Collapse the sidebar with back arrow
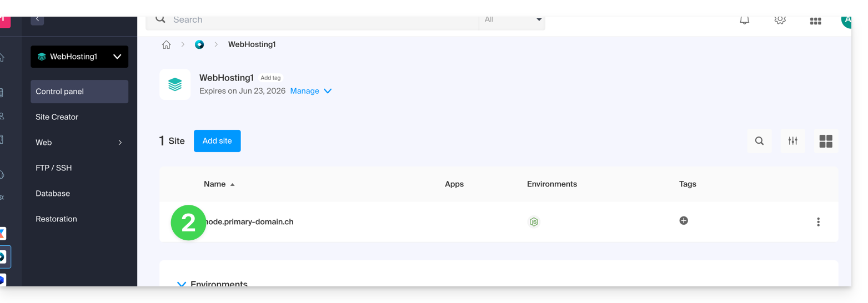The image size is (868, 303). pyautogui.click(x=37, y=20)
